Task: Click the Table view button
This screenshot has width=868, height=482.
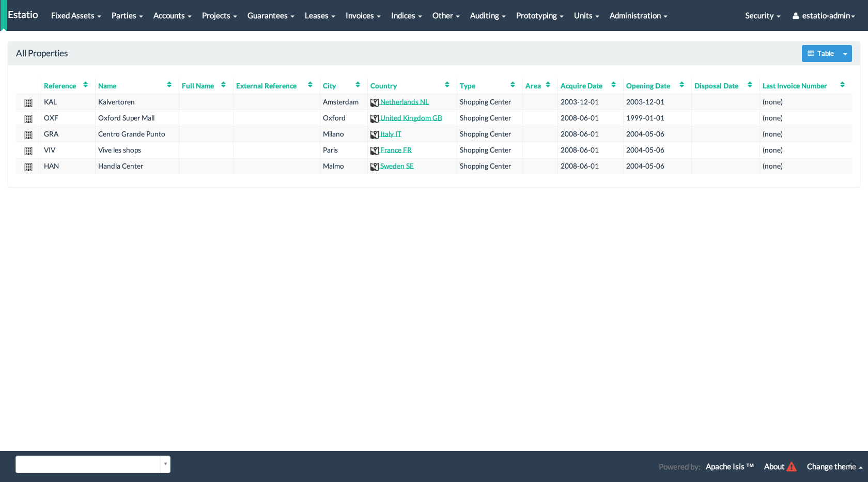Action: [x=820, y=54]
